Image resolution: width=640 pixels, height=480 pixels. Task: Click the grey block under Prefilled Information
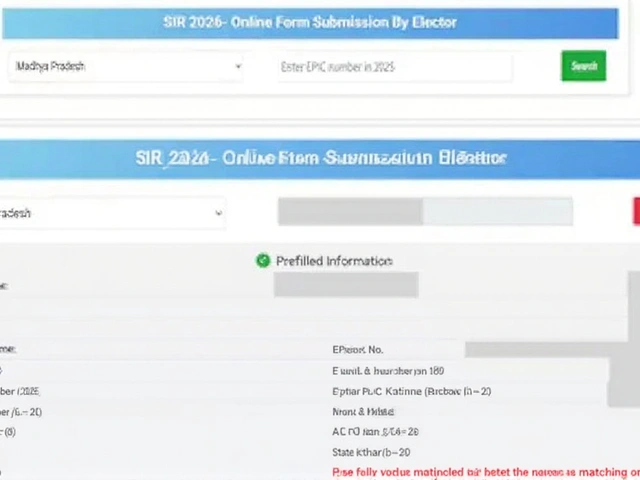pyautogui.click(x=345, y=285)
